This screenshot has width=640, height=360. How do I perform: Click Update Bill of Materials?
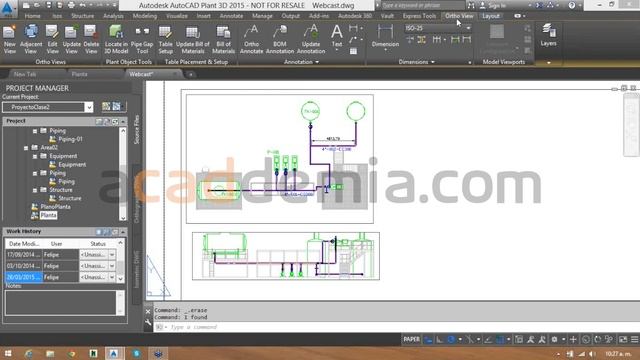click(193, 39)
